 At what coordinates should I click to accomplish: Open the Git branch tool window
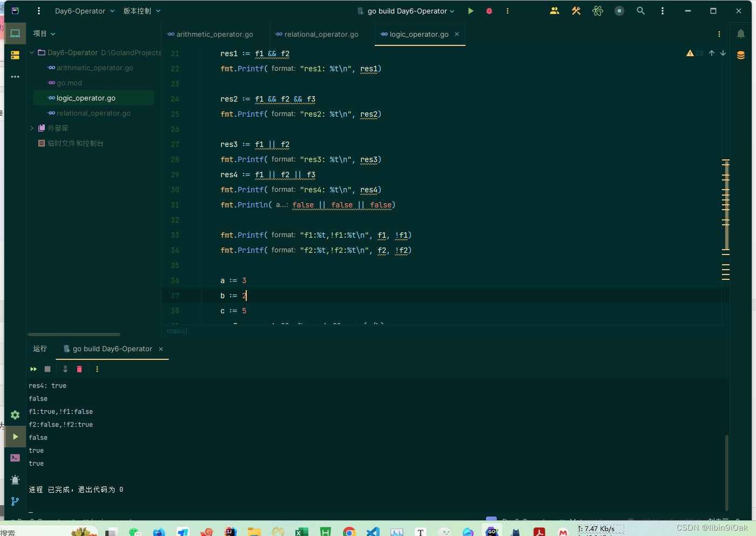click(x=15, y=501)
